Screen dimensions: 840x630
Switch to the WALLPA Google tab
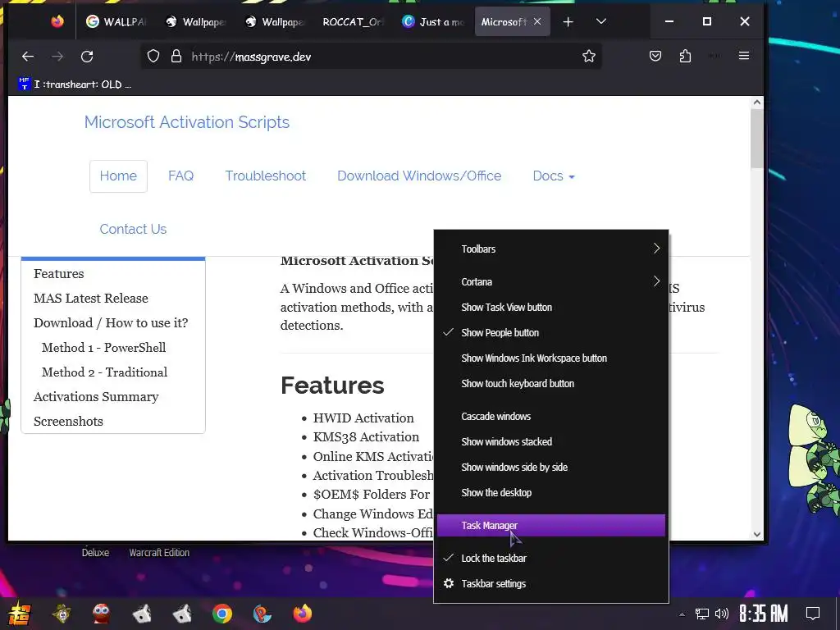click(x=116, y=21)
